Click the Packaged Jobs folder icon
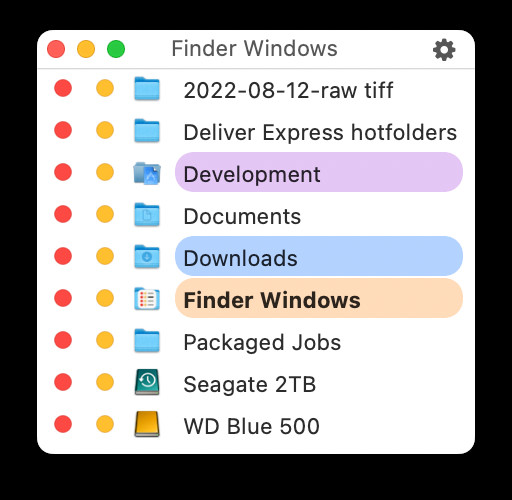The height and width of the screenshot is (500, 512). tap(147, 341)
